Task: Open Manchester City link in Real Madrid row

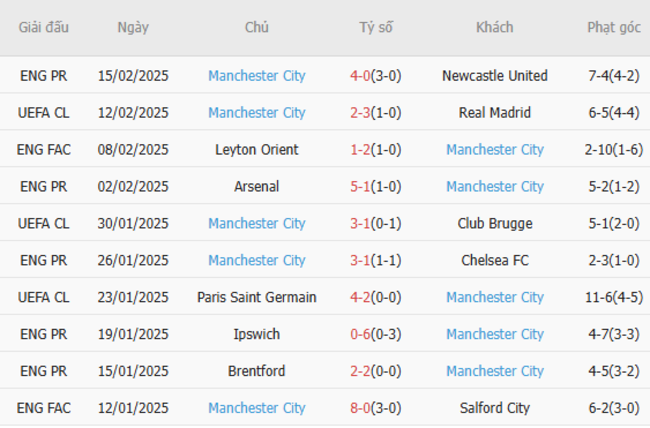Action: [x=257, y=113]
